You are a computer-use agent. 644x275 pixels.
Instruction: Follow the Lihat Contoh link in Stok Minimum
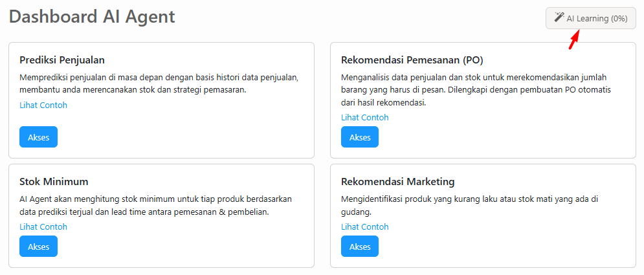(43, 226)
